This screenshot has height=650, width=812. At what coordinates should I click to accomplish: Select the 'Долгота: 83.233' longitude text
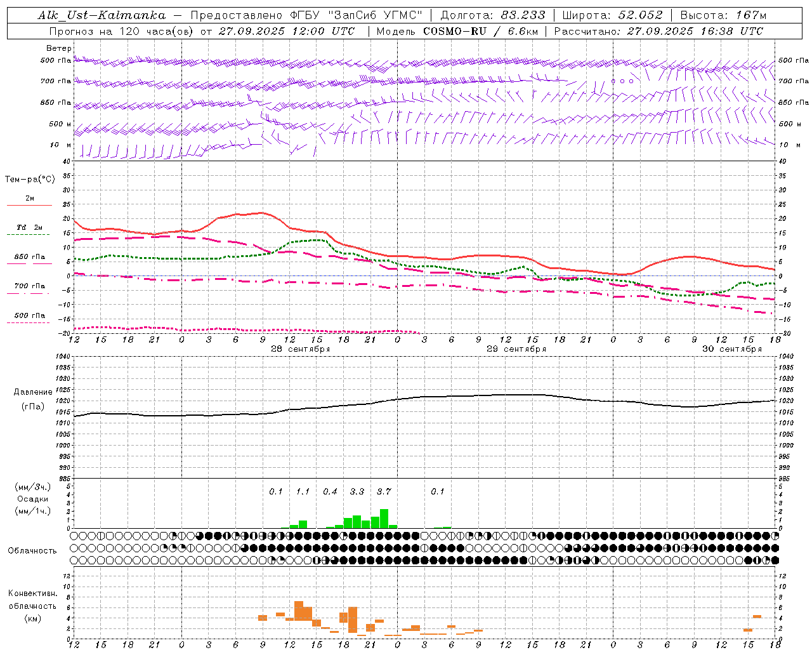[493, 15]
